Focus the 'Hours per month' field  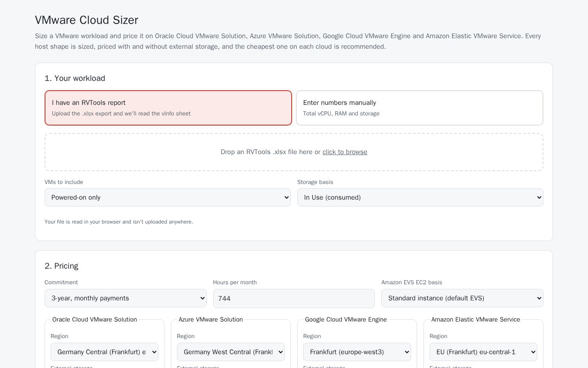click(294, 299)
